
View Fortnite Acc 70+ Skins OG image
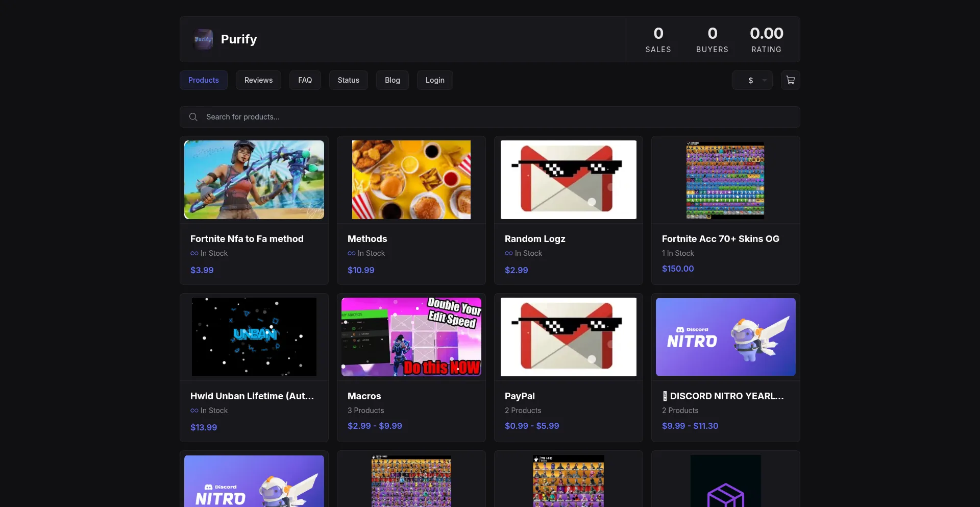coord(725,180)
